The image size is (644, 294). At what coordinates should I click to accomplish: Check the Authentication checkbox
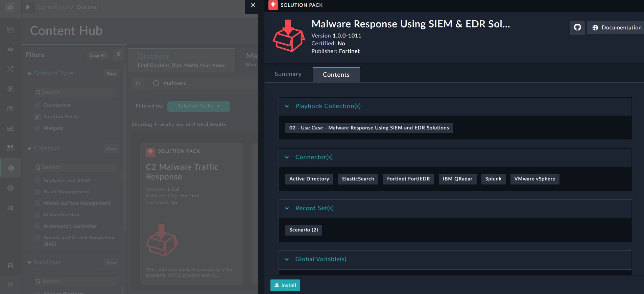pyautogui.click(x=38, y=215)
